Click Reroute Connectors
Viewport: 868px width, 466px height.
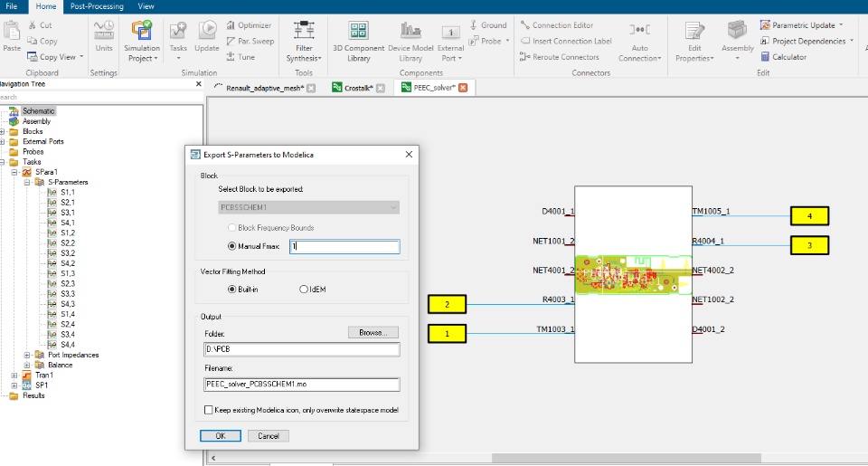tap(559, 56)
